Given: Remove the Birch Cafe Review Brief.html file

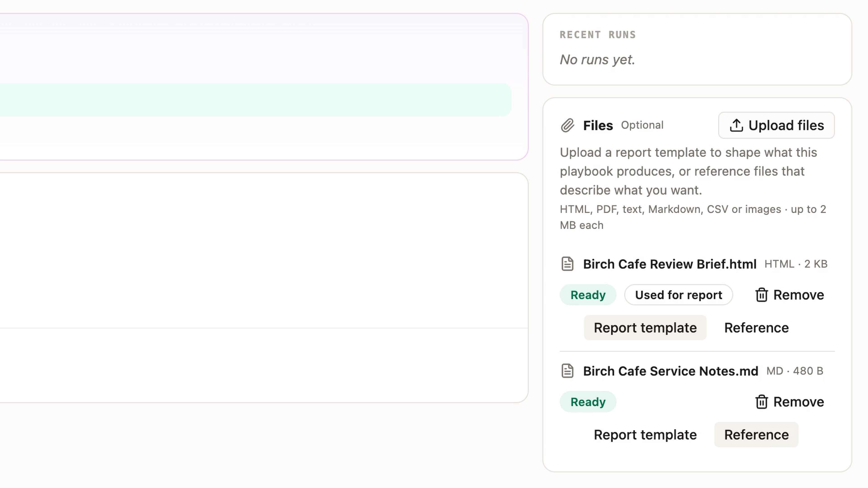Looking at the screenshot, I should [x=790, y=295].
